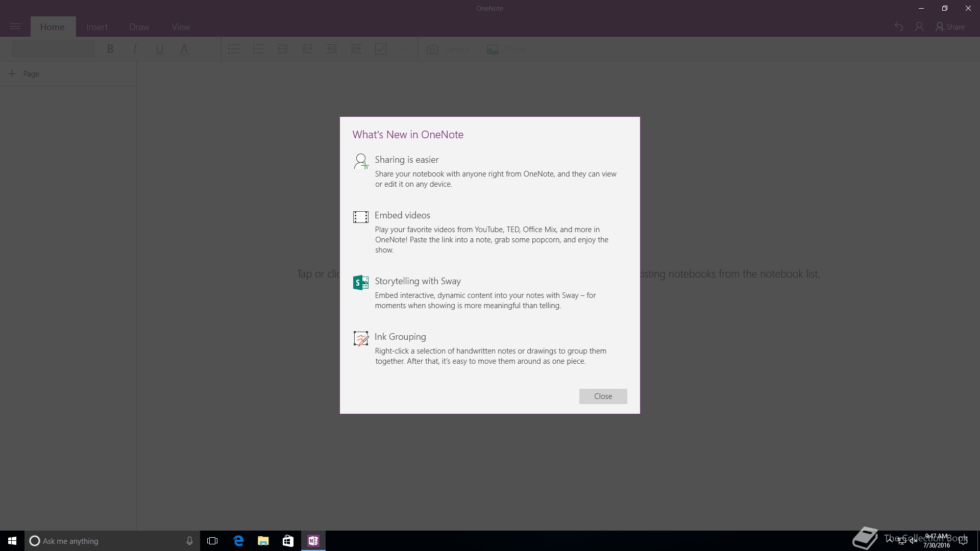Click the font color A icon
The height and width of the screenshot is (551, 980).
click(x=184, y=49)
